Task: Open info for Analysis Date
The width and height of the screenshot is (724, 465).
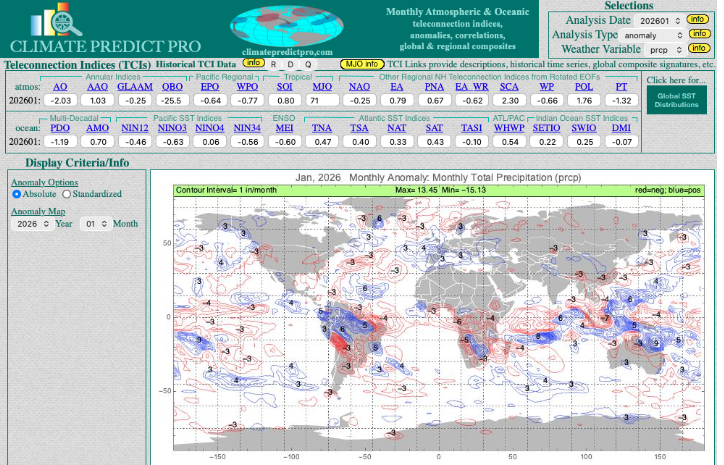Action: (x=698, y=20)
